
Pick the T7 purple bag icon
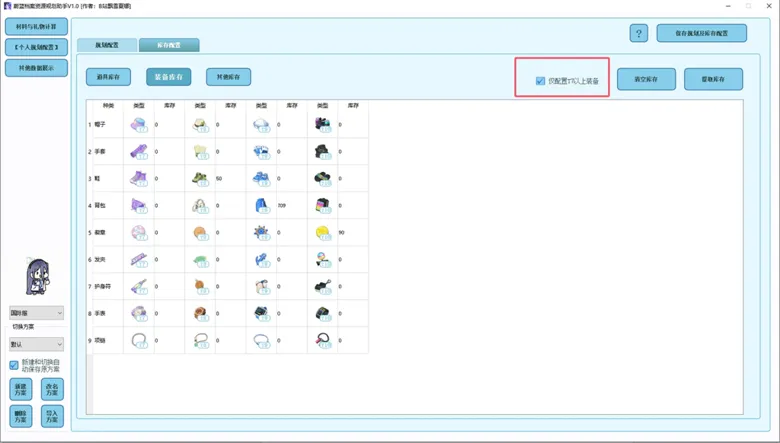point(139,205)
